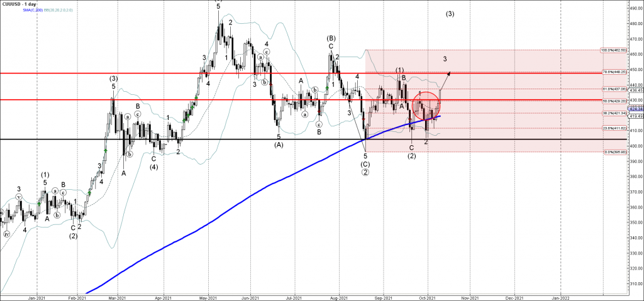This screenshot has height=301, width=644.
Task: Click the Oct-2021 date on time axis
Action: click(x=428, y=297)
